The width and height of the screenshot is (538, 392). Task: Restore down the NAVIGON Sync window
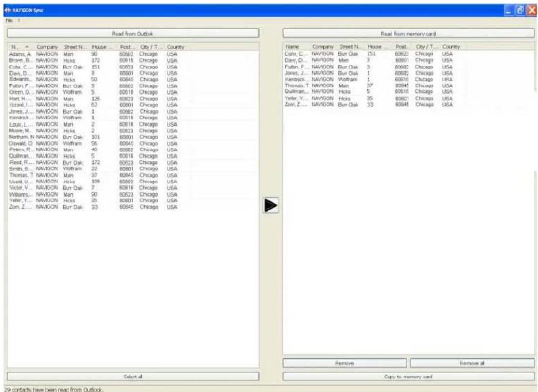click(520, 11)
